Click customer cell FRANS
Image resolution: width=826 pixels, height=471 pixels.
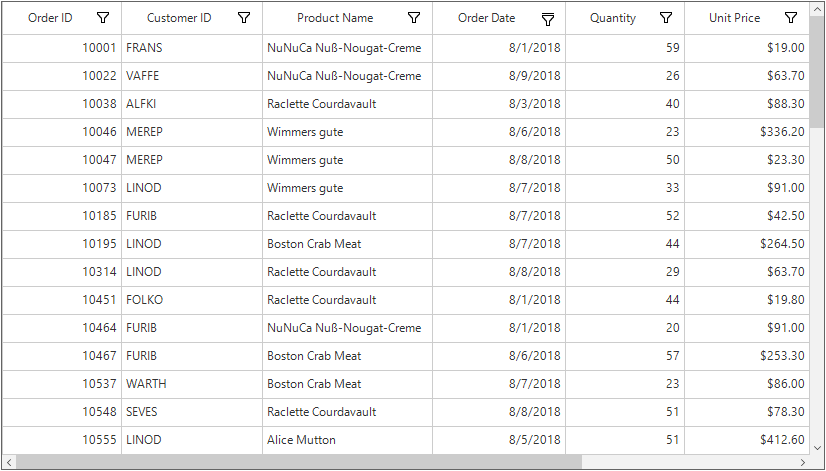(192, 48)
